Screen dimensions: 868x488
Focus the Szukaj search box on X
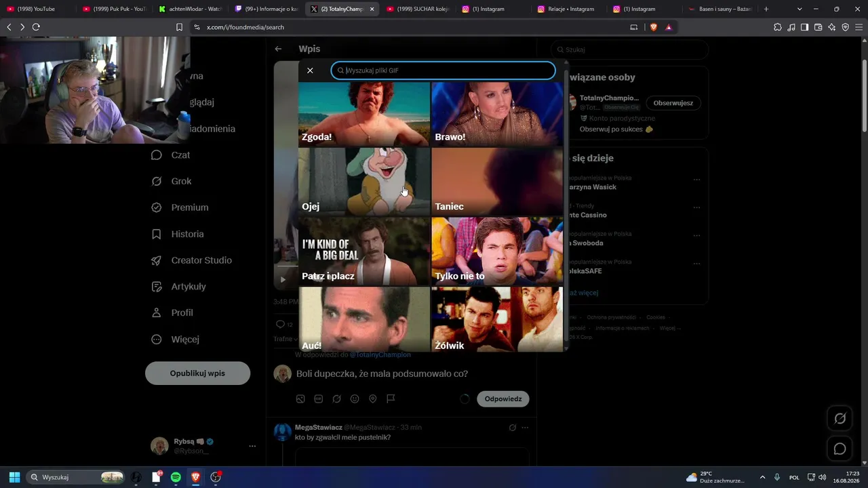coord(629,49)
